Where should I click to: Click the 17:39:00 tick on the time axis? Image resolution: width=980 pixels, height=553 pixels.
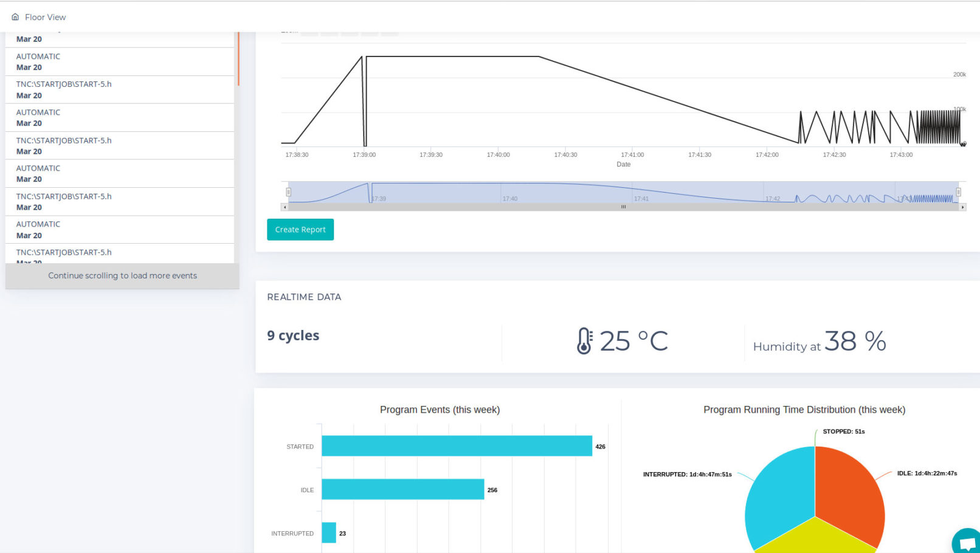pos(364,155)
